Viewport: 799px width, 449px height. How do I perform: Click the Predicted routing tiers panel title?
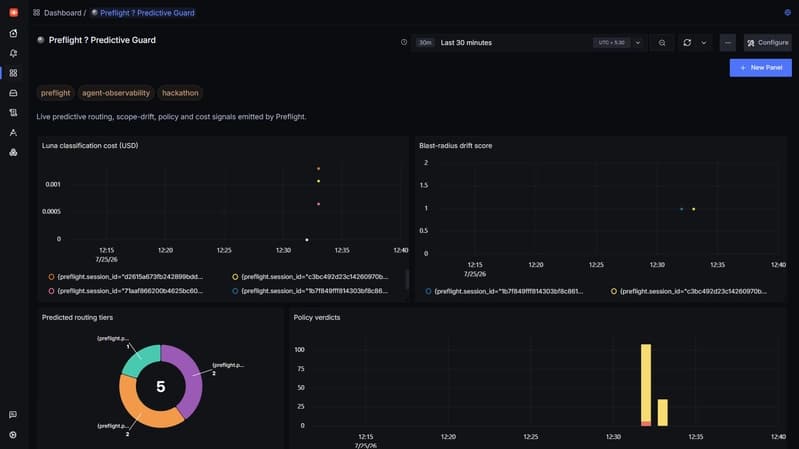point(77,318)
